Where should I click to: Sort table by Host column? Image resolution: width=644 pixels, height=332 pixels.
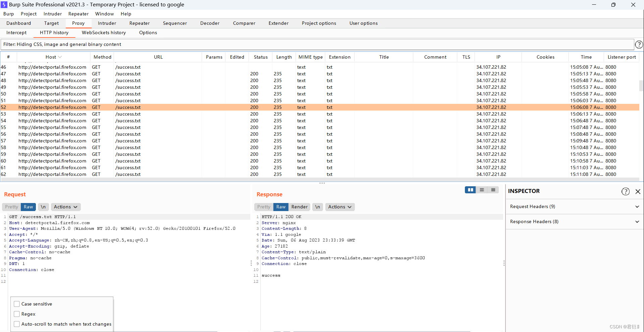click(x=54, y=57)
